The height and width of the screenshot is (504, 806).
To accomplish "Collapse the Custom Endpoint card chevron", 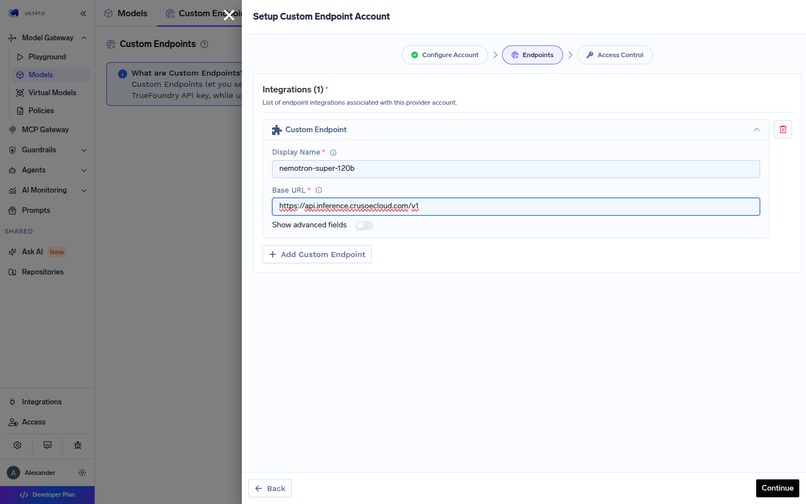I will [x=757, y=130].
